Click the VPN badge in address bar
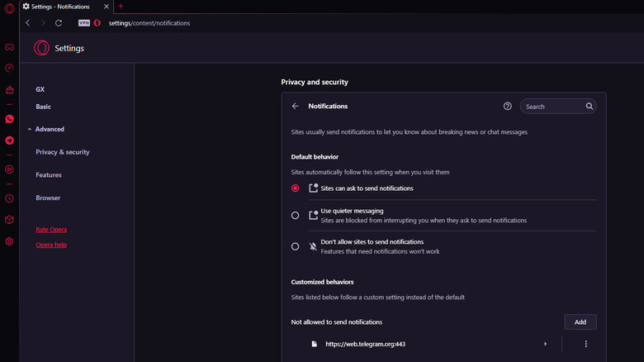644x362 pixels. [95, 23]
